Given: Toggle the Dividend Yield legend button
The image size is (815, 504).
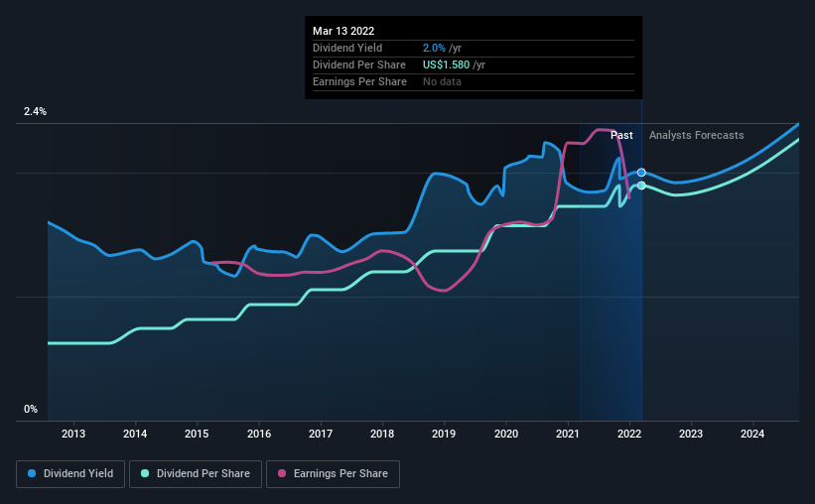Looking at the screenshot, I should tap(70, 474).
